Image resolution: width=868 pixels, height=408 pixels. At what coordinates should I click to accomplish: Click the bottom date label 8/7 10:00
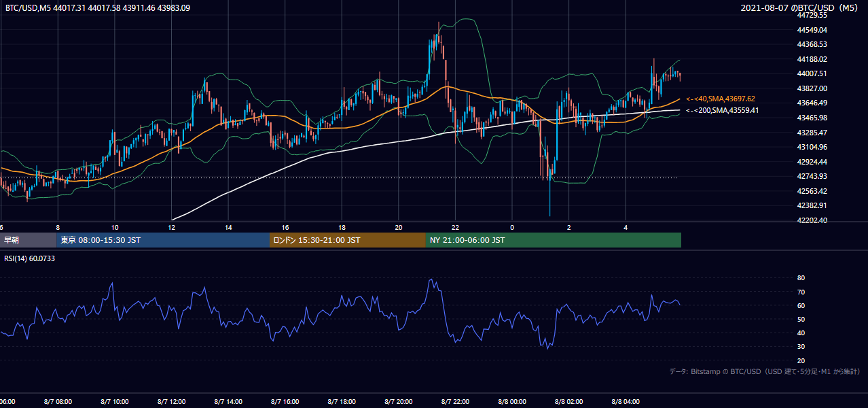pos(115,402)
